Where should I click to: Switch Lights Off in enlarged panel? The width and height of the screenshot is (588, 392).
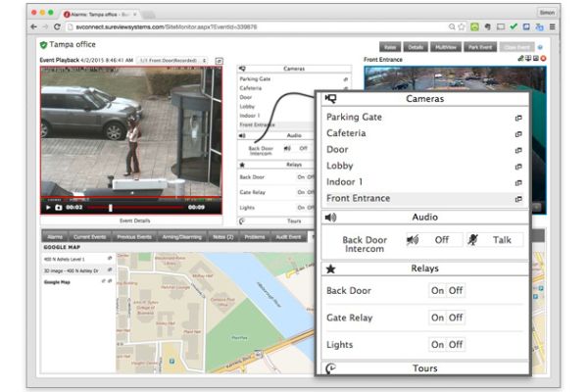point(456,344)
